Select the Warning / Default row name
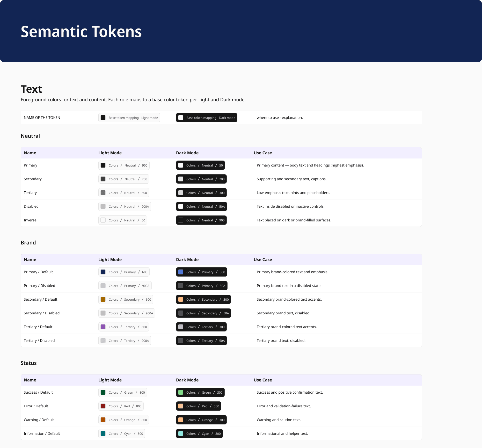The height and width of the screenshot is (448, 482). pos(39,420)
